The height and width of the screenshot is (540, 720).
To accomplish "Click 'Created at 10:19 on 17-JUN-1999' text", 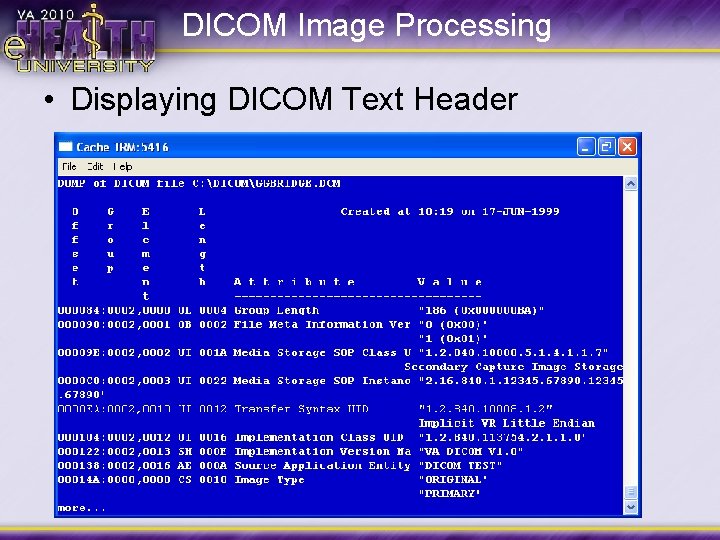I will pos(450,212).
